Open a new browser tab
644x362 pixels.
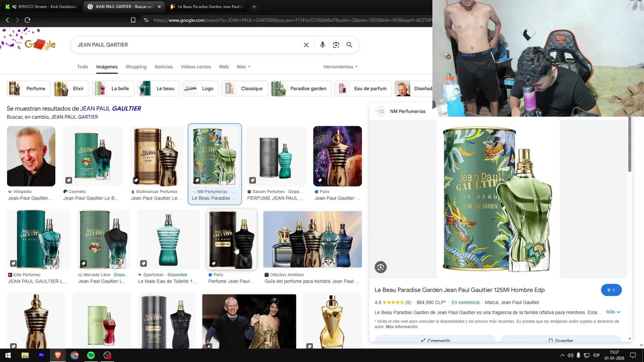[x=254, y=7]
